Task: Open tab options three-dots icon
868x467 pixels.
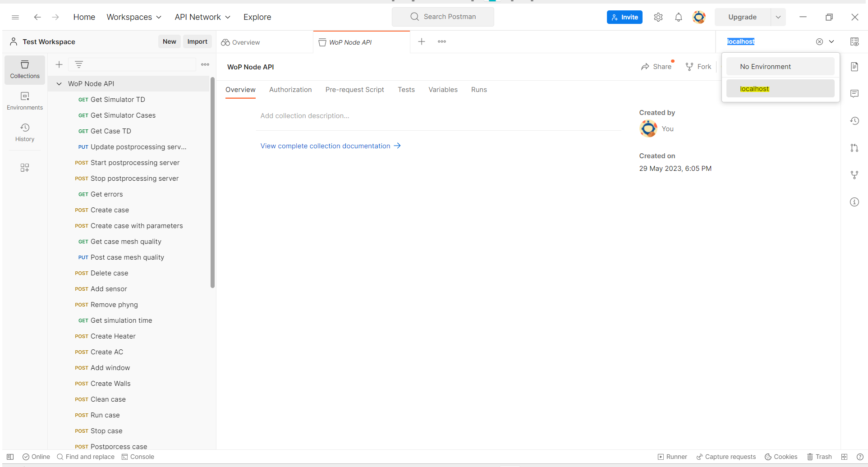Action: pyautogui.click(x=442, y=41)
